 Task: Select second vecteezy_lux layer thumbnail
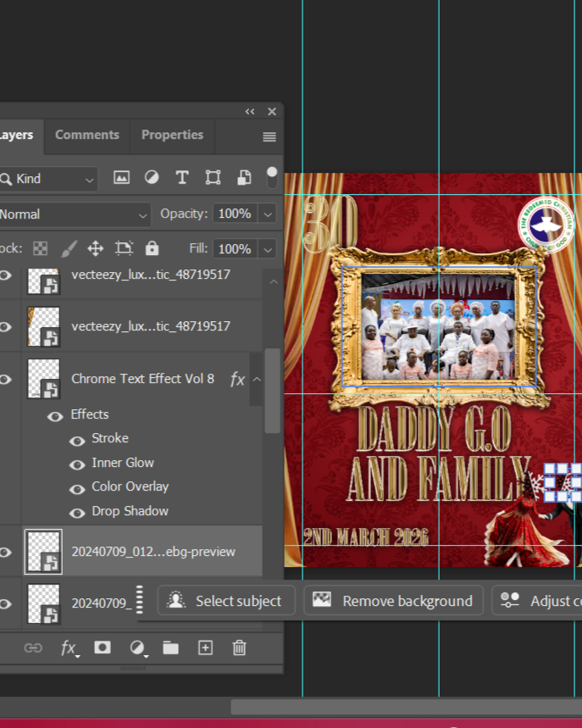tap(43, 327)
